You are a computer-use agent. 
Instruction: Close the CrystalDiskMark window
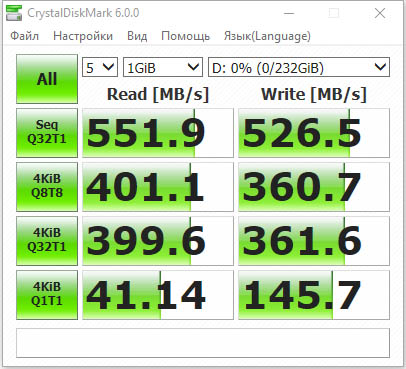coord(380,13)
